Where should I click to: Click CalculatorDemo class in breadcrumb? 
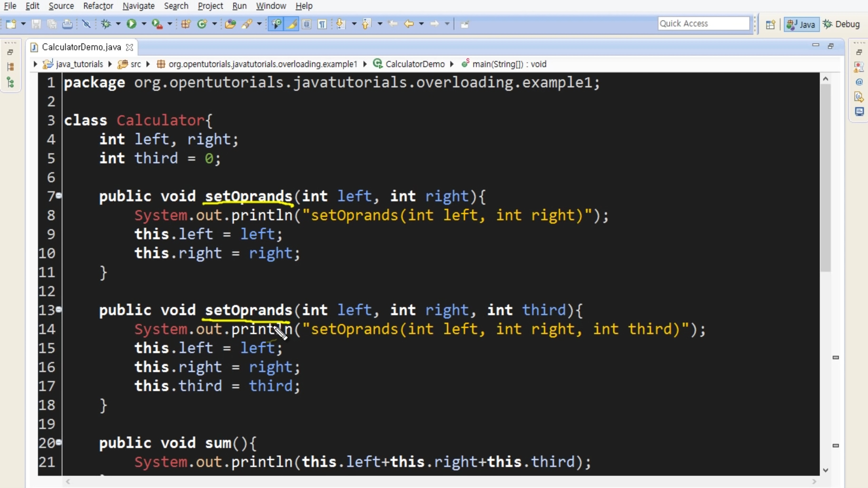[x=415, y=64]
